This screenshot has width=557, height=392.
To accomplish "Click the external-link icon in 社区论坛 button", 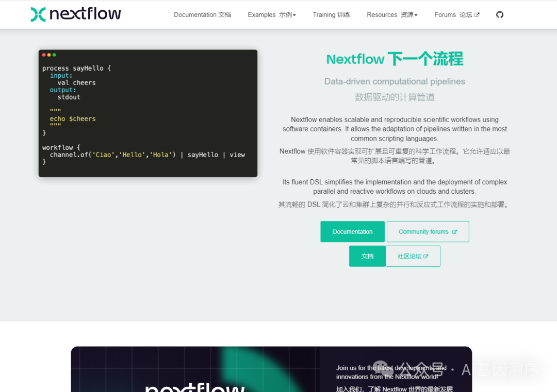I will click(x=426, y=256).
